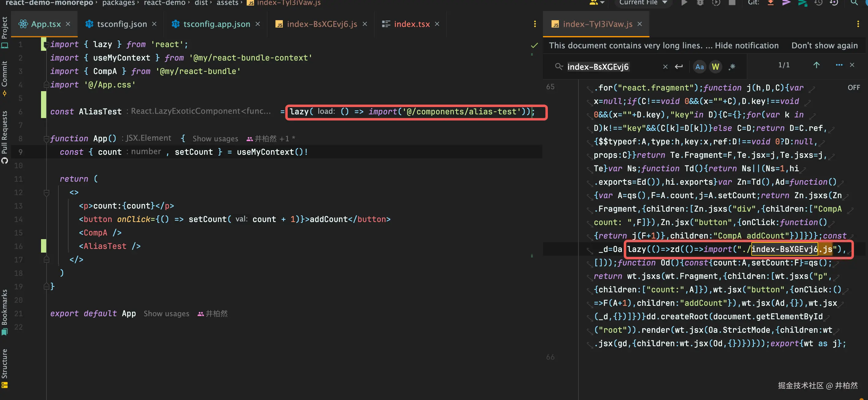Click the new line icon in search bar
The height and width of the screenshot is (400, 868).
point(679,67)
